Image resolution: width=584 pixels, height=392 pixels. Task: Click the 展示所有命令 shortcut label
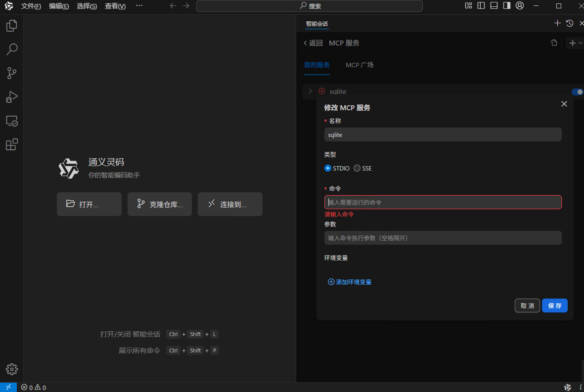coord(139,350)
